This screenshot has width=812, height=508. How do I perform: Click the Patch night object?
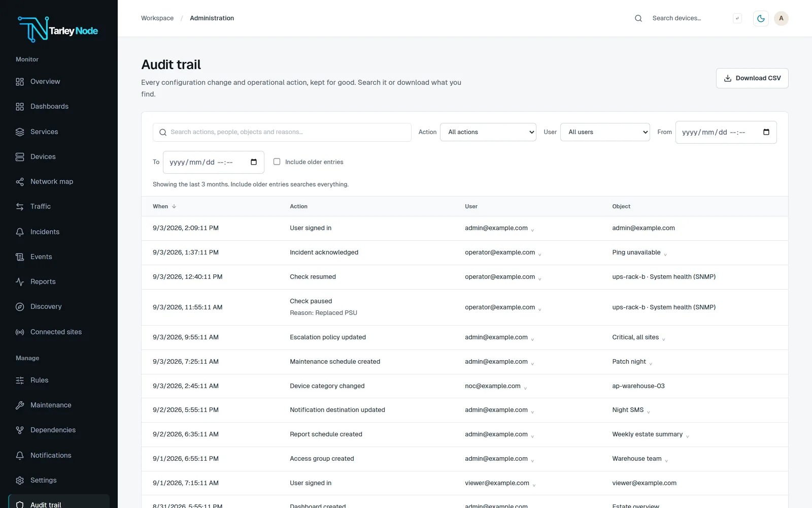[629, 362]
